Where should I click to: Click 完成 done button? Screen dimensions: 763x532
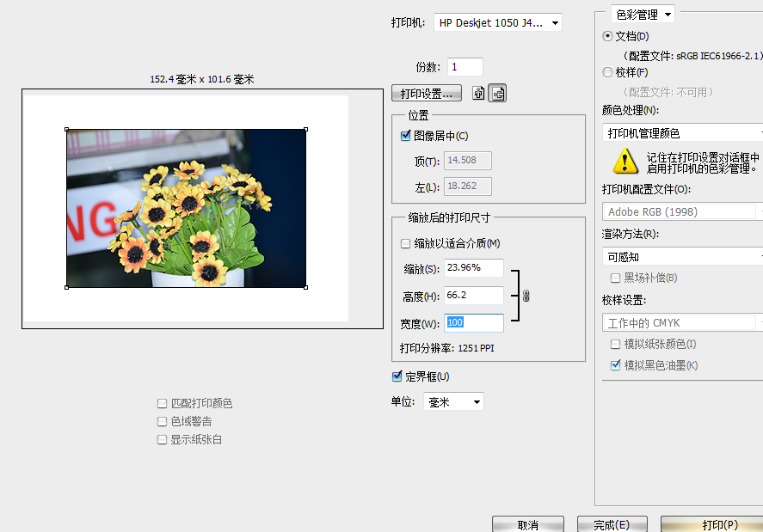pos(612,525)
